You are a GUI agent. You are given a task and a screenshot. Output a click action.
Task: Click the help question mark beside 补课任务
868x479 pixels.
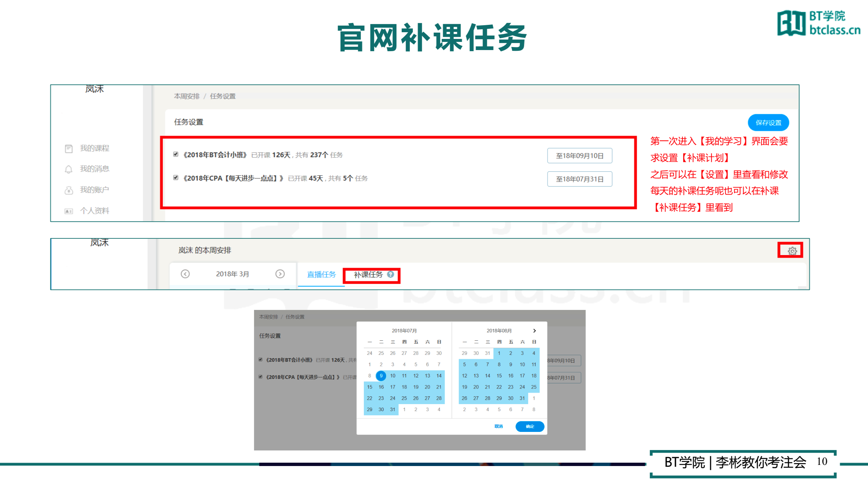(390, 274)
